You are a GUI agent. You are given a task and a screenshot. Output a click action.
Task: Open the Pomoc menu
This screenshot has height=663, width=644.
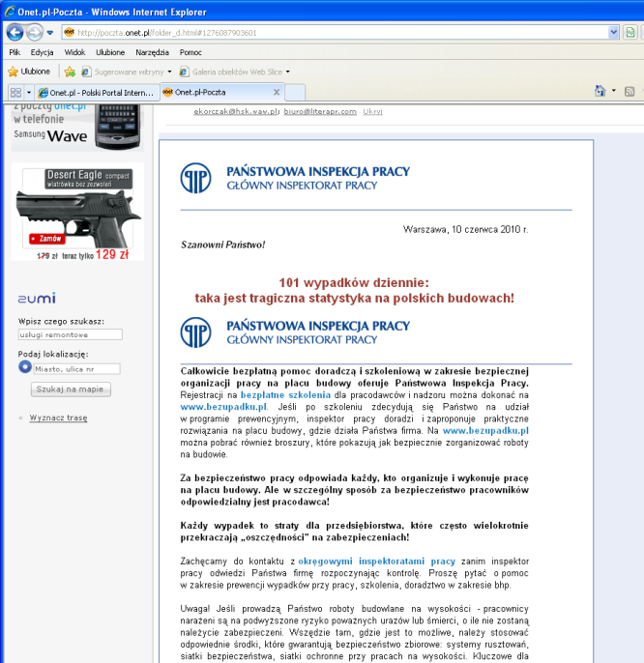tap(190, 52)
